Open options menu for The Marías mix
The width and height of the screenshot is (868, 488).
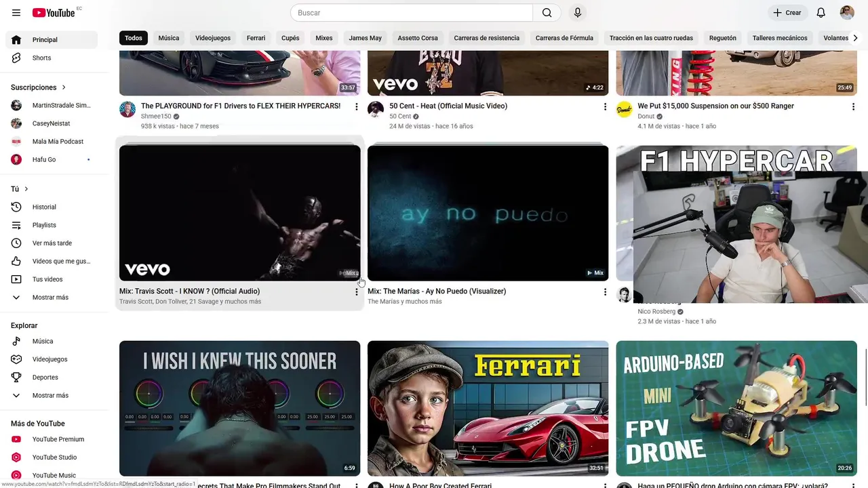(x=605, y=291)
